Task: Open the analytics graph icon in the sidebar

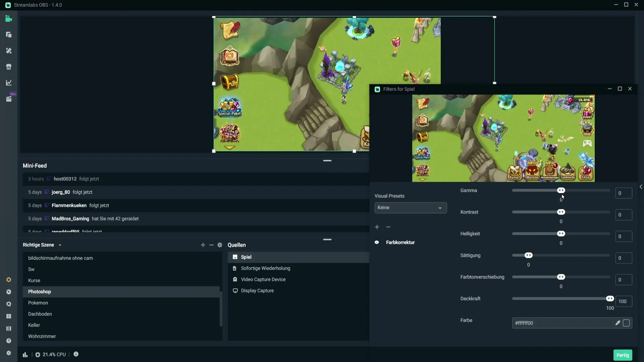Action: pos(9,83)
